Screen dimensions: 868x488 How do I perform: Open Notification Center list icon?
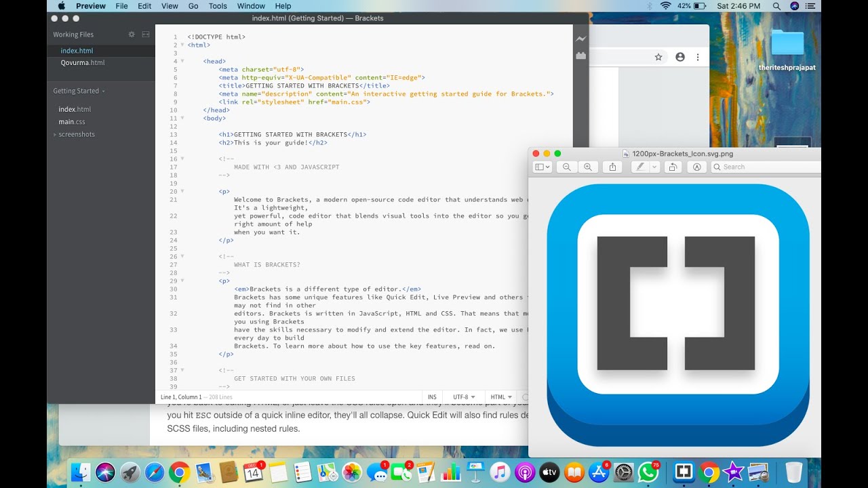click(811, 6)
